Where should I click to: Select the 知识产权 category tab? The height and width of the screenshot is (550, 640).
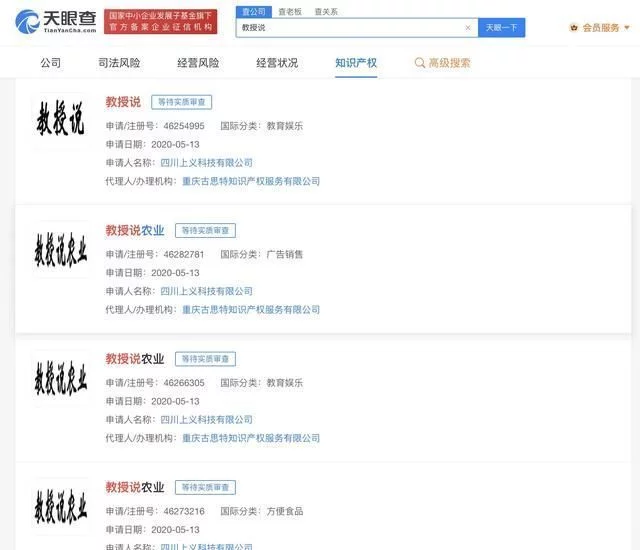click(x=356, y=63)
